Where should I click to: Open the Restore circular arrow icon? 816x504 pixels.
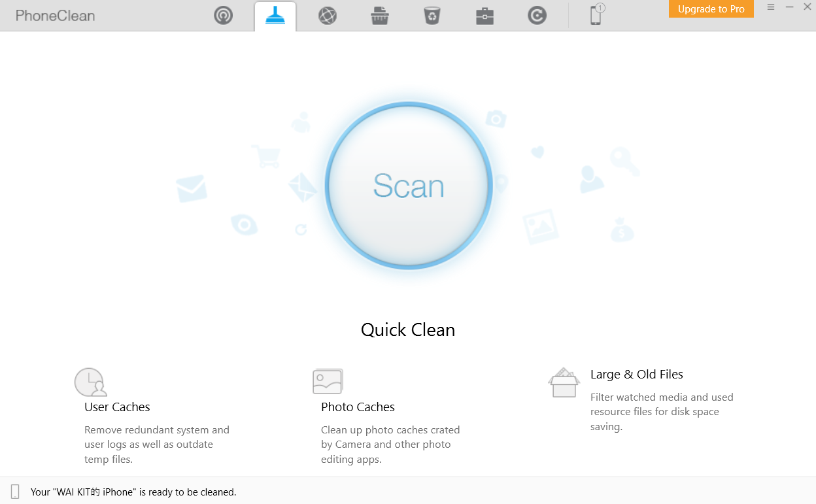coord(537,15)
